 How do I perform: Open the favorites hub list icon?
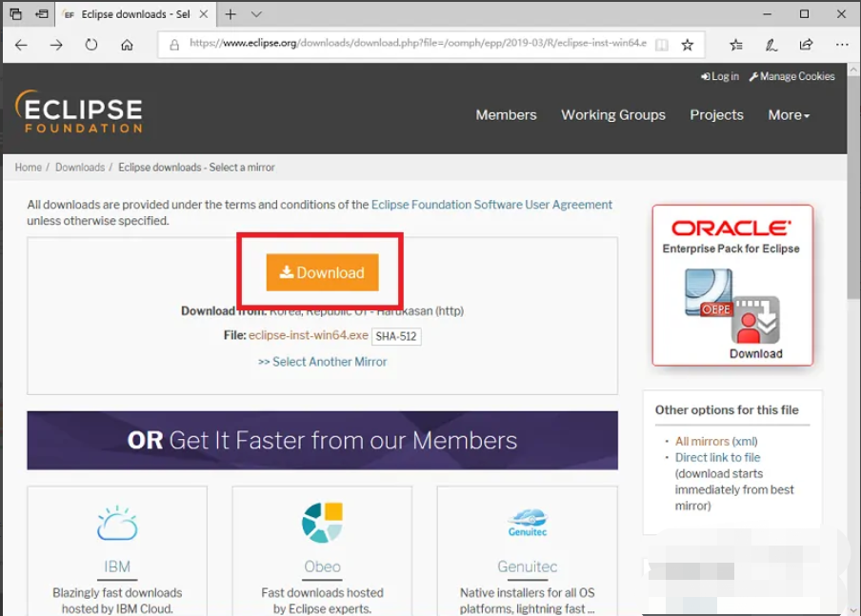click(736, 45)
